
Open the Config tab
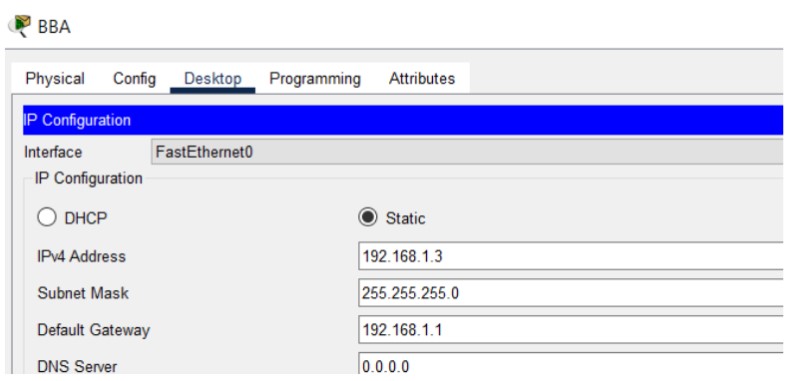(134, 79)
